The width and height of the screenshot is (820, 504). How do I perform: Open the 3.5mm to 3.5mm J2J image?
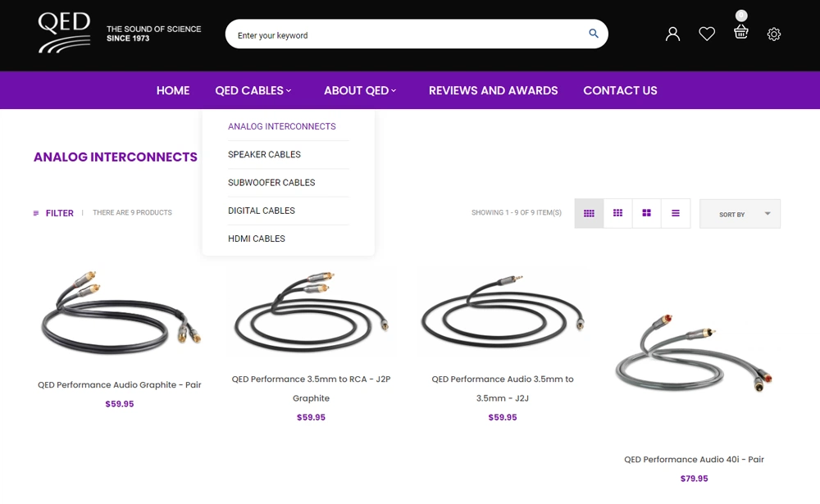pyautogui.click(x=503, y=313)
